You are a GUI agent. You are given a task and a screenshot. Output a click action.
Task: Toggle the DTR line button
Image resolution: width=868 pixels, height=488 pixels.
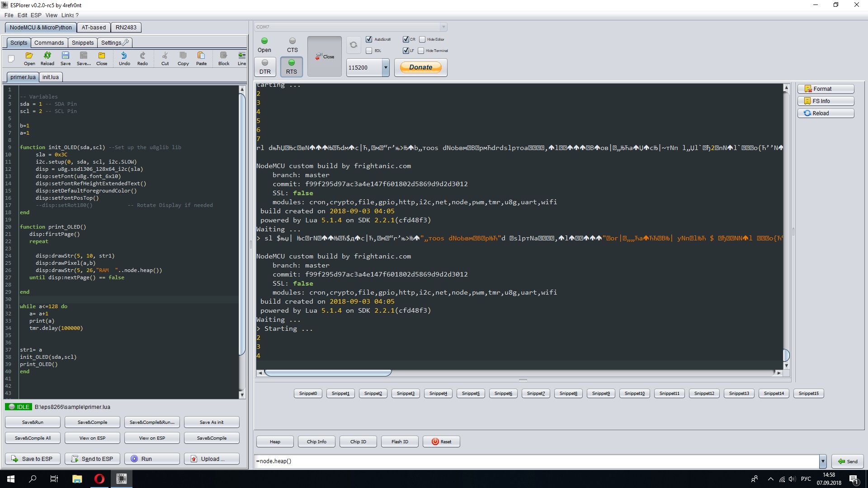point(265,67)
